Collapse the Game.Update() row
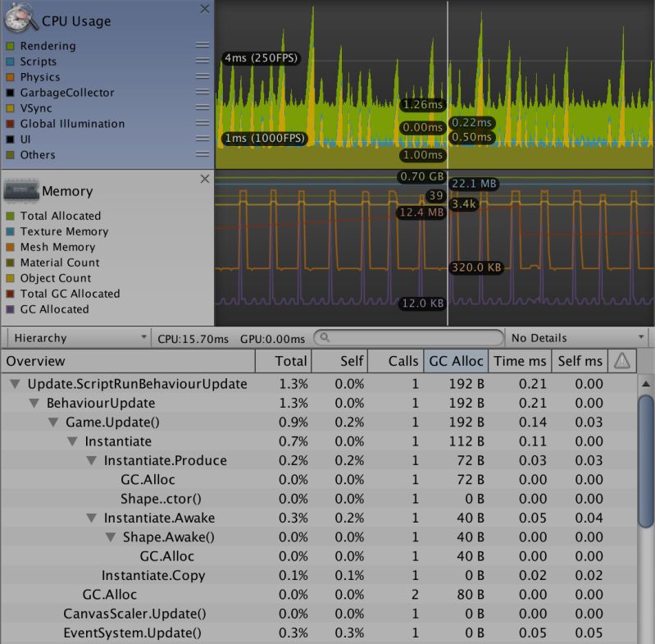This screenshot has height=644, width=655. 53,422
